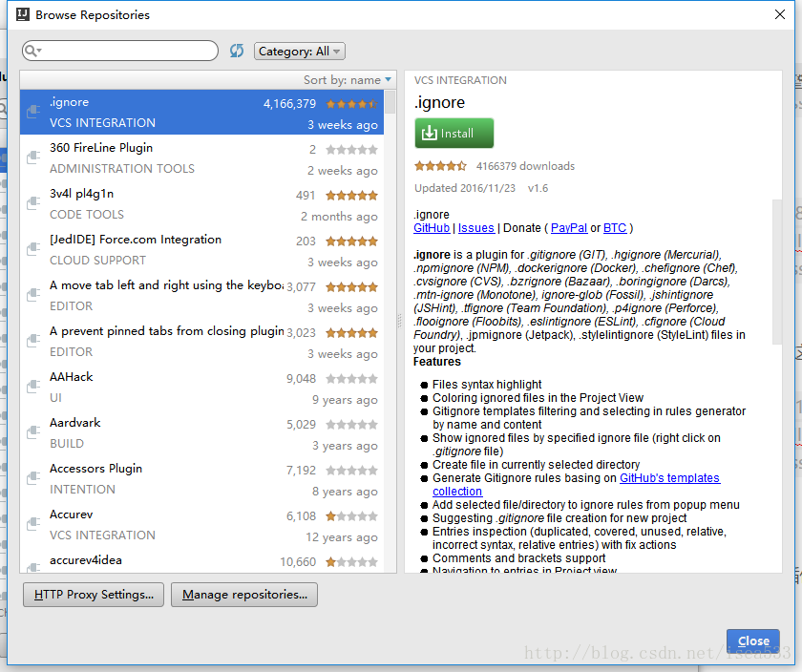Screen dimensions: 802x672
Task: Click star rating of AAHack
Action: tap(352, 379)
